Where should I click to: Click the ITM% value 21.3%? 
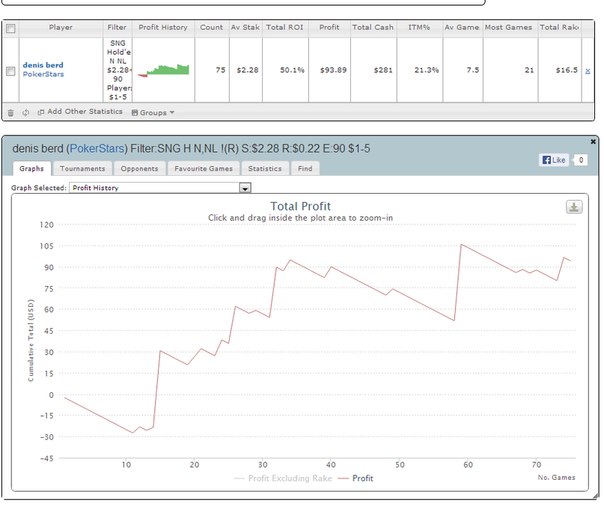click(x=426, y=70)
